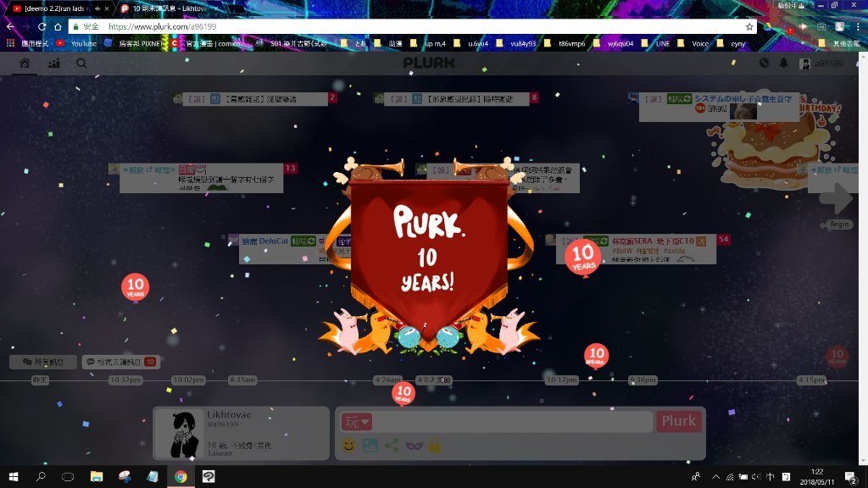This screenshot has height=488, width=868.
Task: Open the volume control in system tray
Action: (756, 476)
